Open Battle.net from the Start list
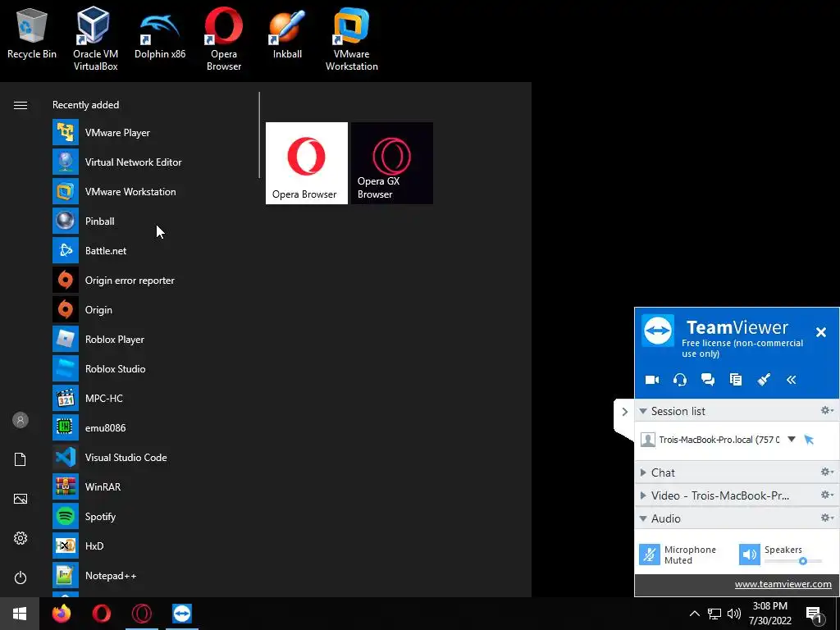This screenshot has width=840, height=630. click(153, 251)
